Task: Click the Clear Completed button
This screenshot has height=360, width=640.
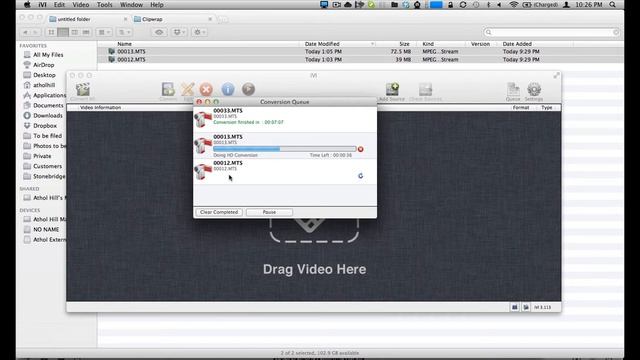Action: point(219,212)
